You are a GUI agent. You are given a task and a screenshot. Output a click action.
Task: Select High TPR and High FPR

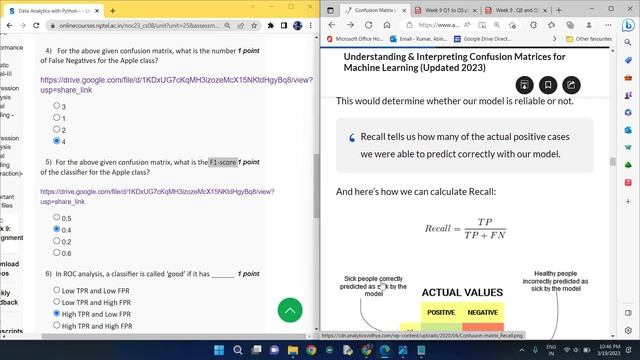57,325
